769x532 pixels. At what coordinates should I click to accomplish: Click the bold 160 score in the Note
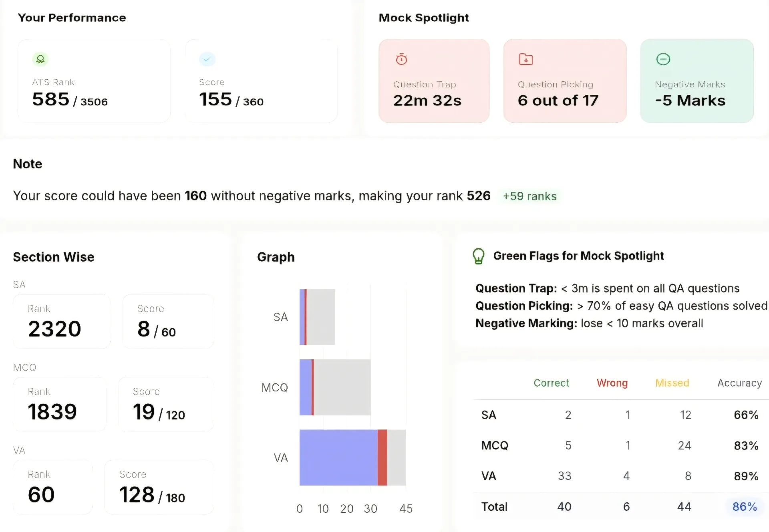pos(195,195)
